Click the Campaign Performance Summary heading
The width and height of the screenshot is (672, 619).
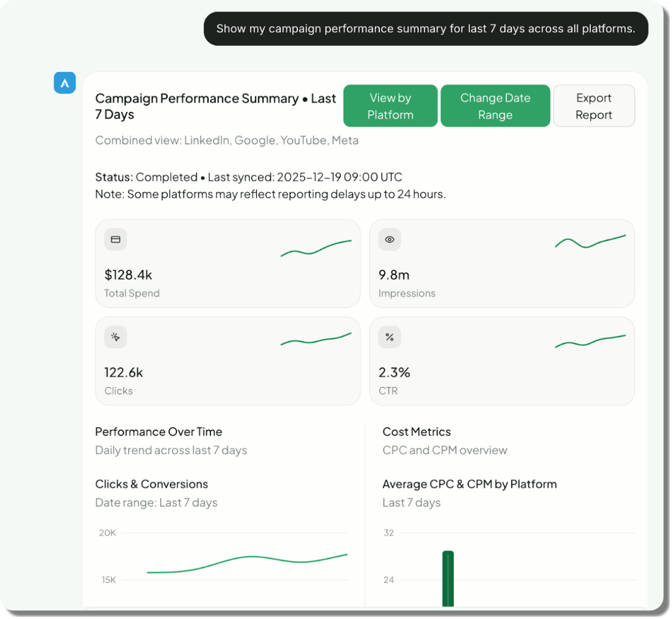215,106
